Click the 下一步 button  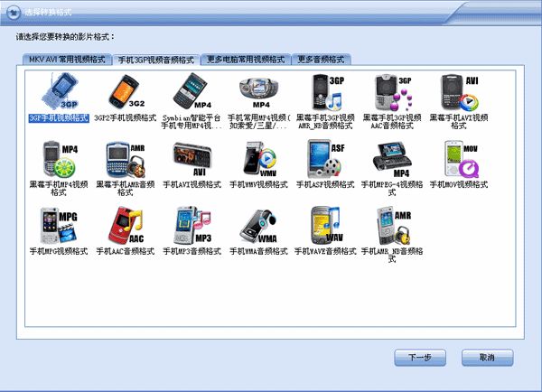pyautogui.click(x=420, y=357)
